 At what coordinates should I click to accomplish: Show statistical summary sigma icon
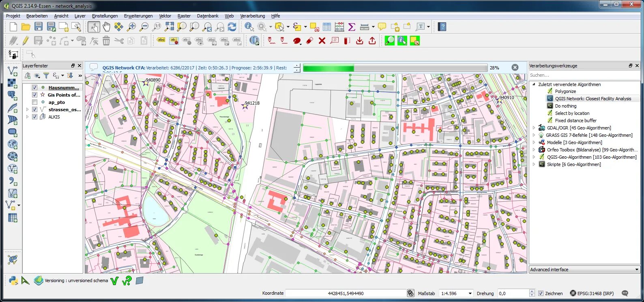click(352, 27)
